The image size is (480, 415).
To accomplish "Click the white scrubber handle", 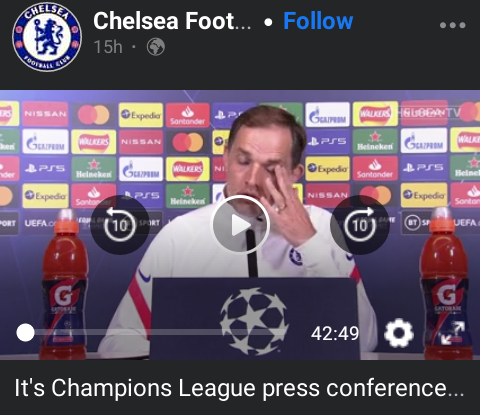I will coord(25,333).
